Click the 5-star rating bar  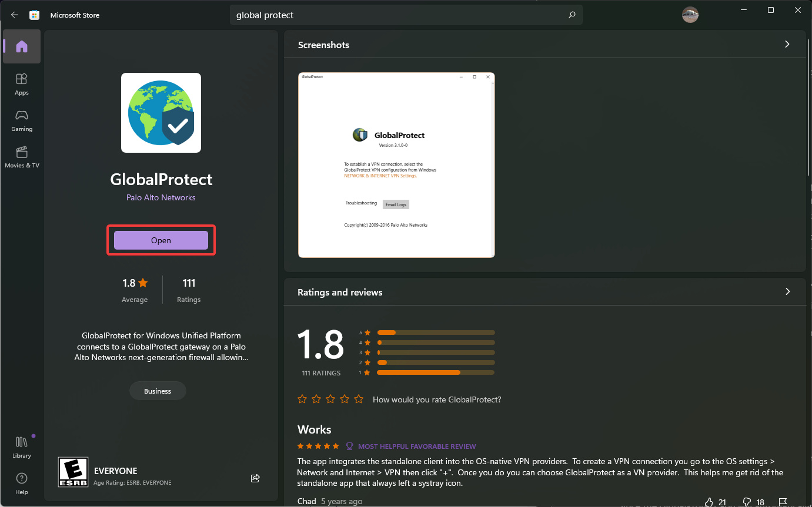point(436,333)
